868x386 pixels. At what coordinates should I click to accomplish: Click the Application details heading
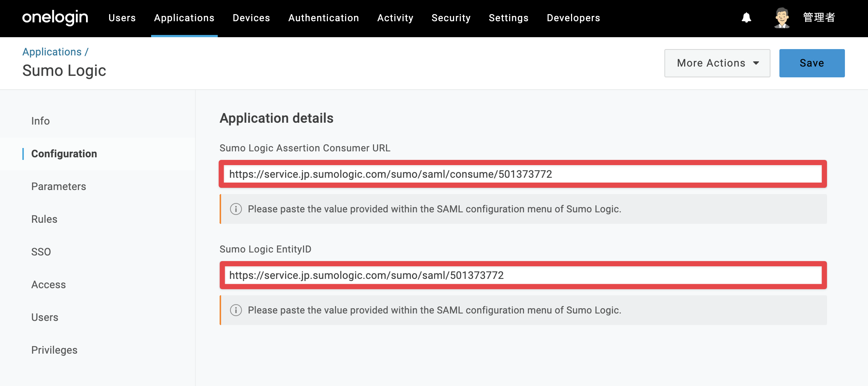click(277, 118)
